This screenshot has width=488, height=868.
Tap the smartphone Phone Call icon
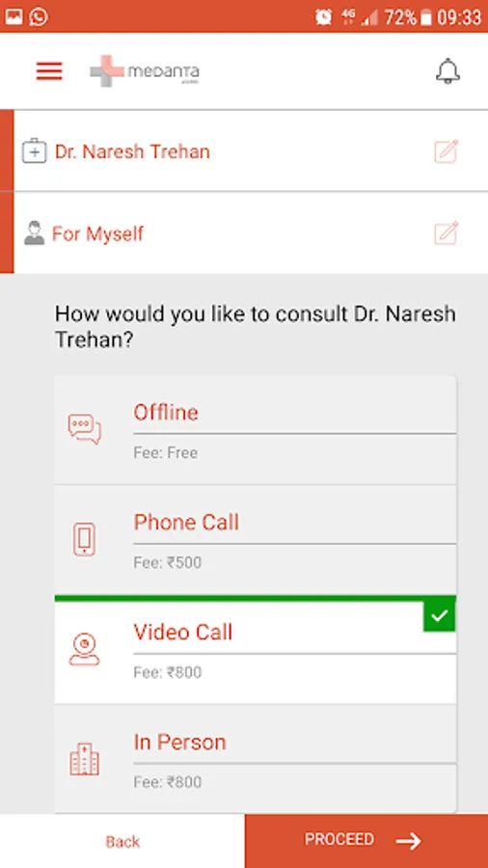point(85,538)
